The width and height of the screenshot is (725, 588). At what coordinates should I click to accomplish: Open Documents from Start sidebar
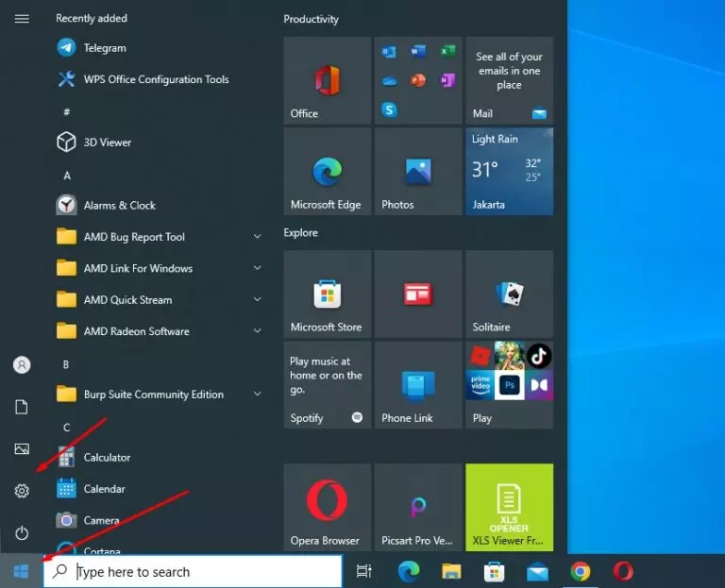(22, 407)
